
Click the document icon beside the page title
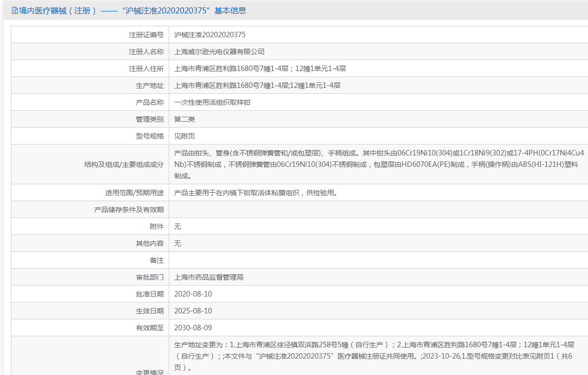point(14,10)
